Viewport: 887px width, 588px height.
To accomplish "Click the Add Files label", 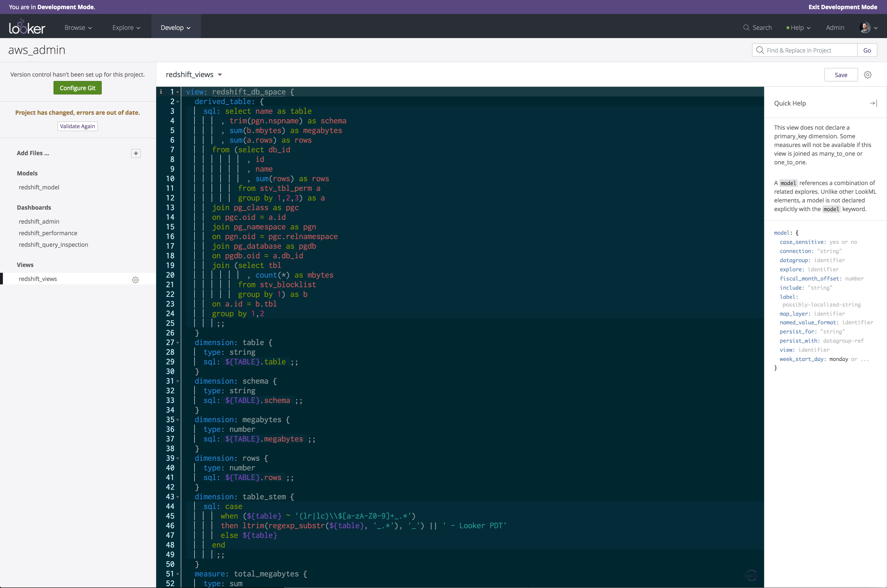I will click(x=33, y=153).
